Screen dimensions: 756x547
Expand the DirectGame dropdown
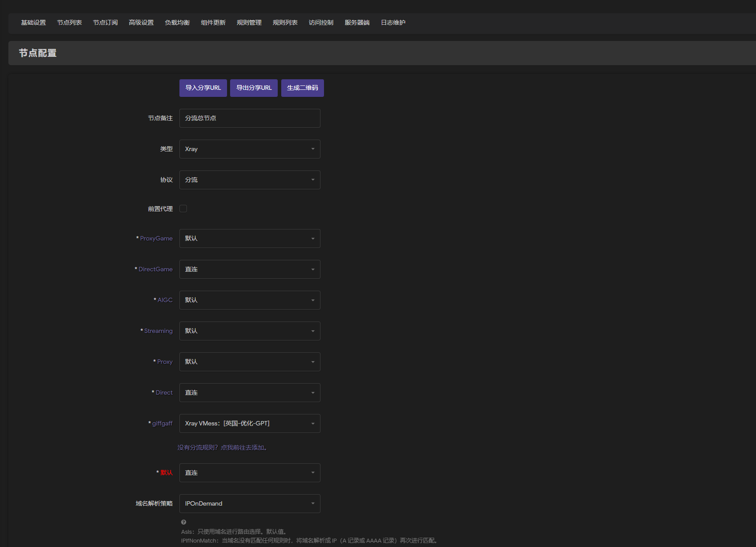(x=250, y=270)
